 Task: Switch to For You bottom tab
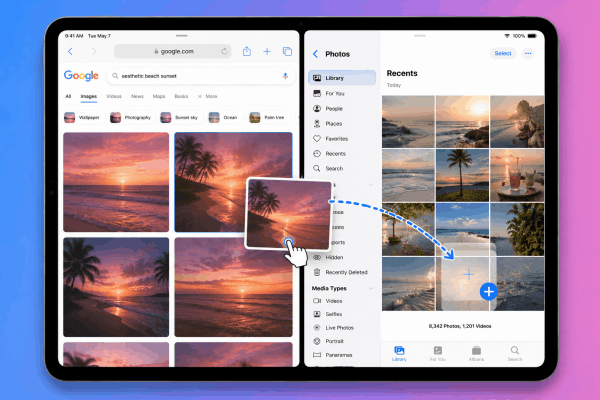pos(438,353)
